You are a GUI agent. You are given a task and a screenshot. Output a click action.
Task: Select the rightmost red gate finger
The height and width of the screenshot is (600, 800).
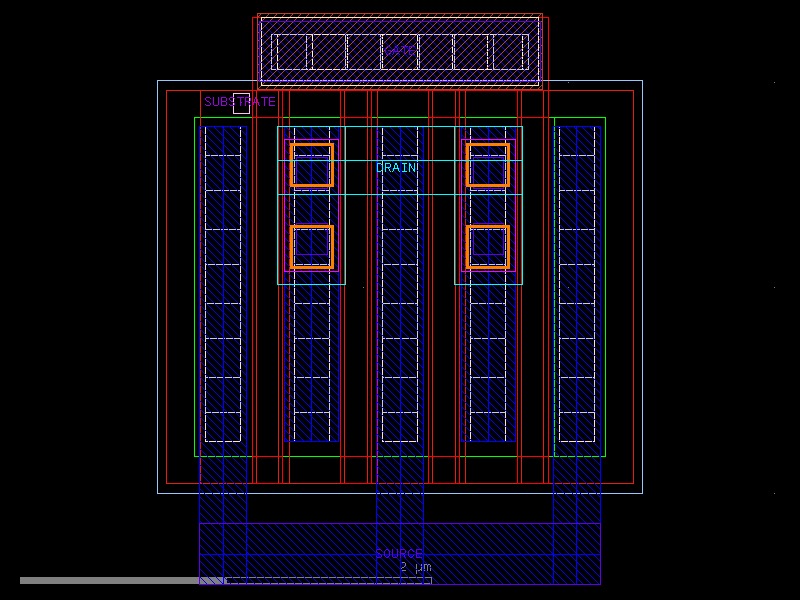545,300
